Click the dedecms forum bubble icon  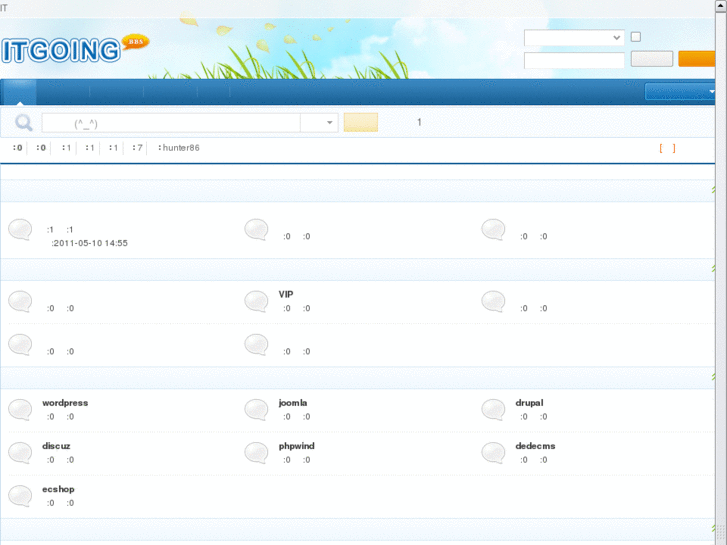pos(493,452)
